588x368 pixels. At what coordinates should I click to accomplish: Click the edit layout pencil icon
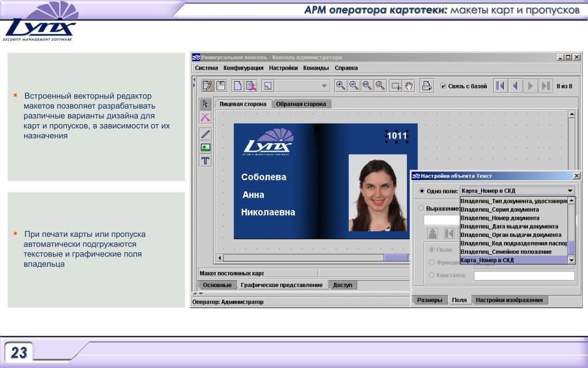(207, 86)
